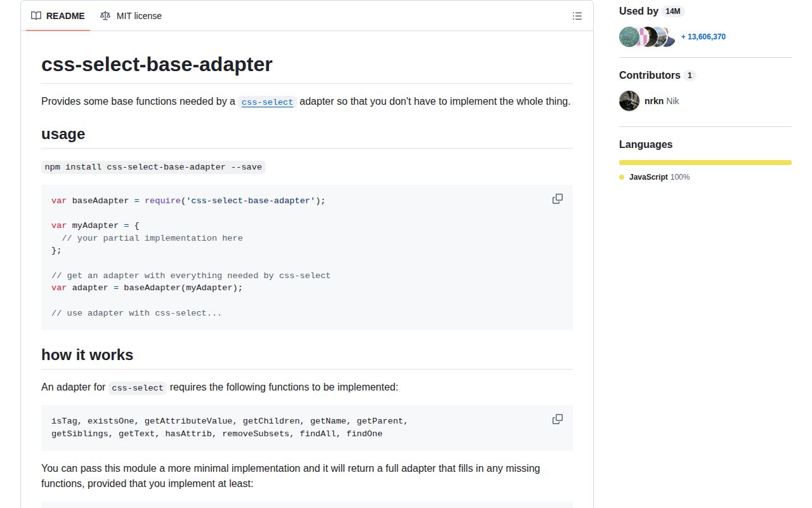Click the css-select-base-adapter heading
The height and width of the screenshot is (508, 812).
pyautogui.click(x=157, y=64)
